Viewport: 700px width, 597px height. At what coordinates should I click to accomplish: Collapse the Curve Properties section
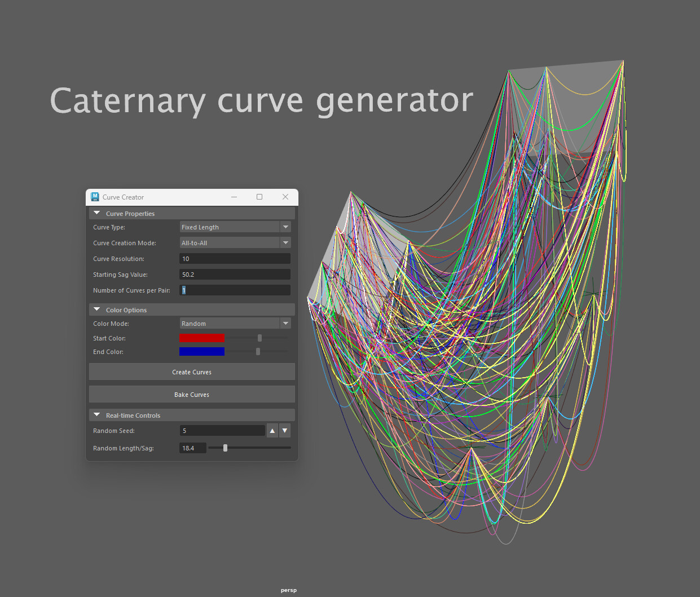96,213
